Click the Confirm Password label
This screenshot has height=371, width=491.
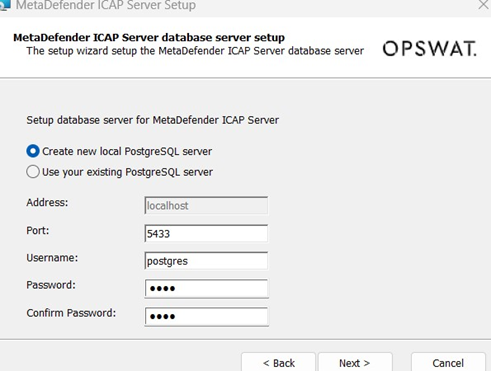click(71, 313)
